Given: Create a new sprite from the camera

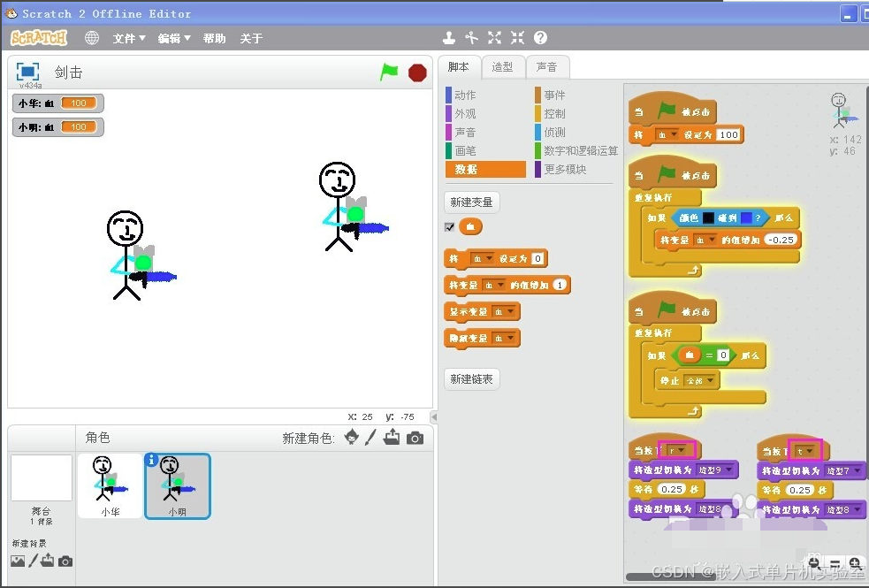Looking at the screenshot, I should (x=415, y=439).
